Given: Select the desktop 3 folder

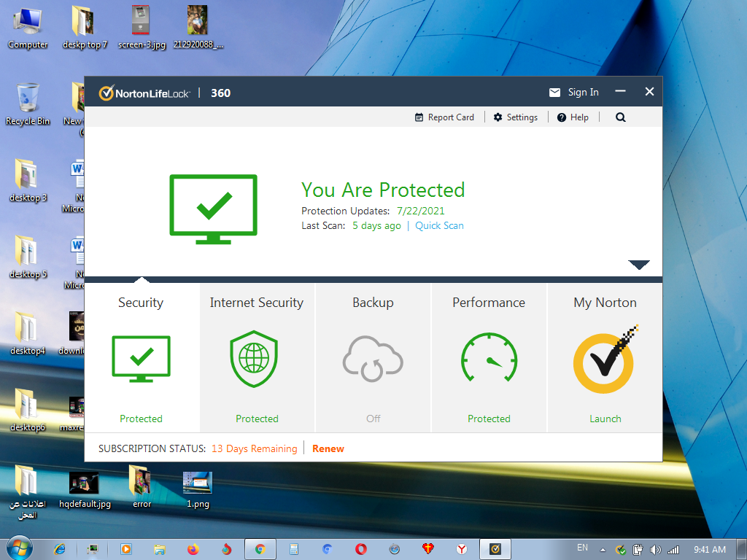Looking at the screenshot, I should pyautogui.click(x=28, y=181).
